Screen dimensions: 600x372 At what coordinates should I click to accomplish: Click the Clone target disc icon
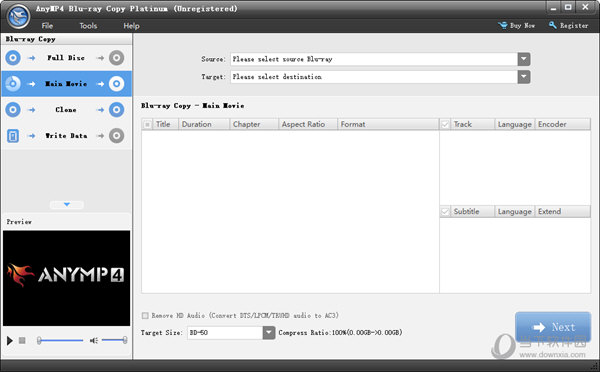pos(116,110)
